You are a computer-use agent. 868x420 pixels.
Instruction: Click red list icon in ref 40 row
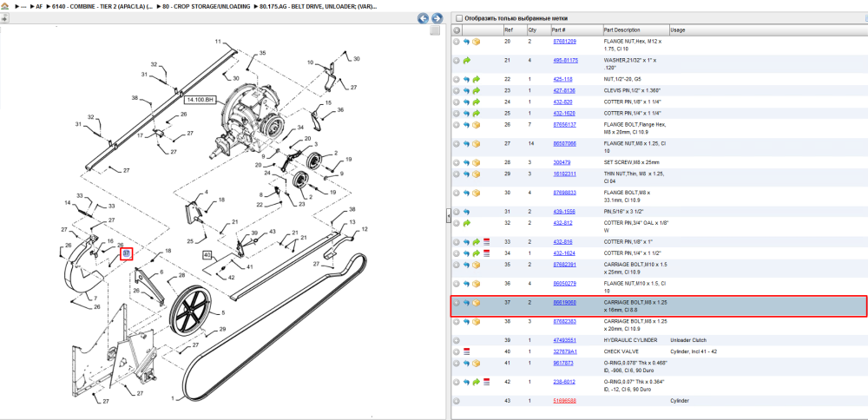pyautogui.click(x=467, y=351)
